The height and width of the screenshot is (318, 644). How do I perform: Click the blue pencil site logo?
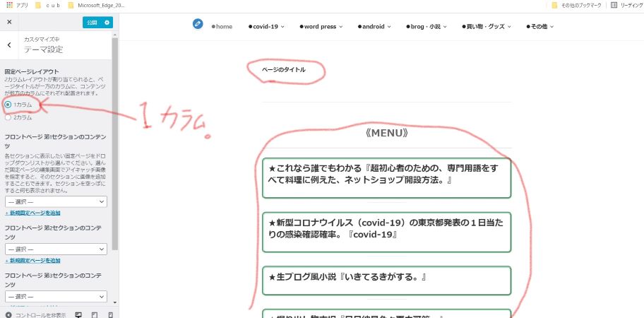click(198, 24)
